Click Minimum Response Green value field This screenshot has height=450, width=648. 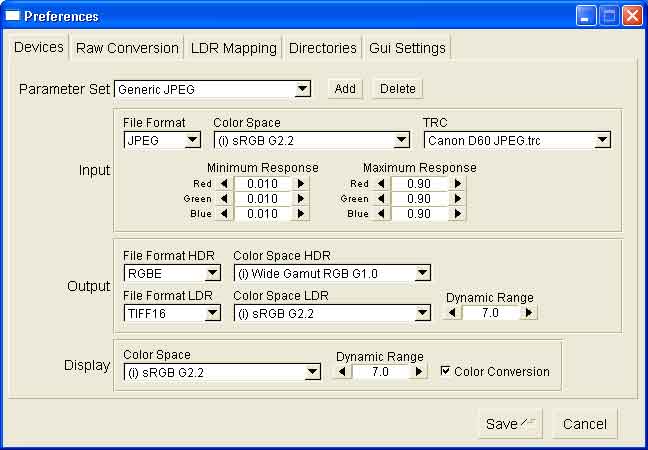262,199
